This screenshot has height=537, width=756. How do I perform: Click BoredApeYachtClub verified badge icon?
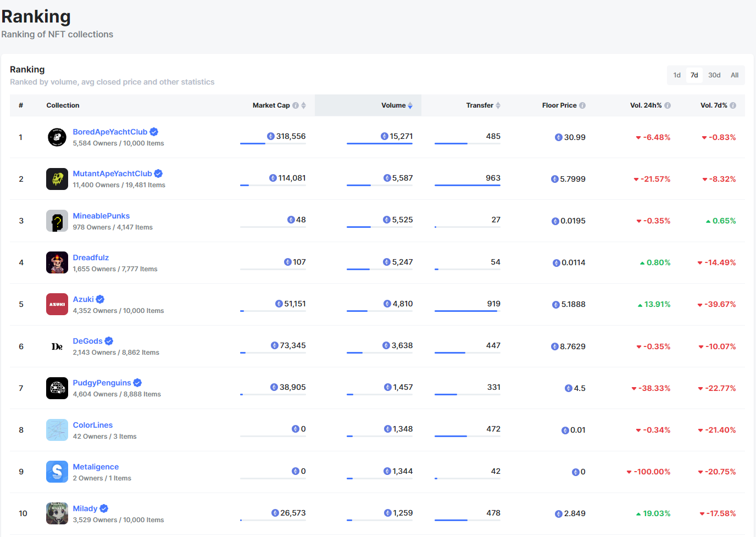(154, 132)
